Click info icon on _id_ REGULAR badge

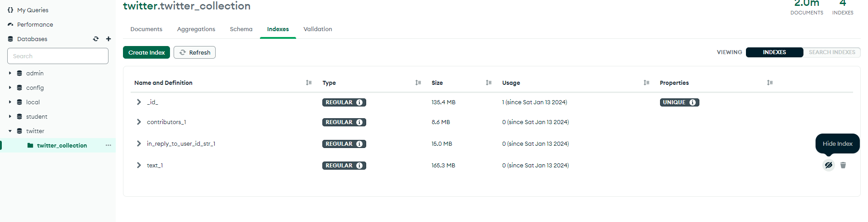click(359, 102)
